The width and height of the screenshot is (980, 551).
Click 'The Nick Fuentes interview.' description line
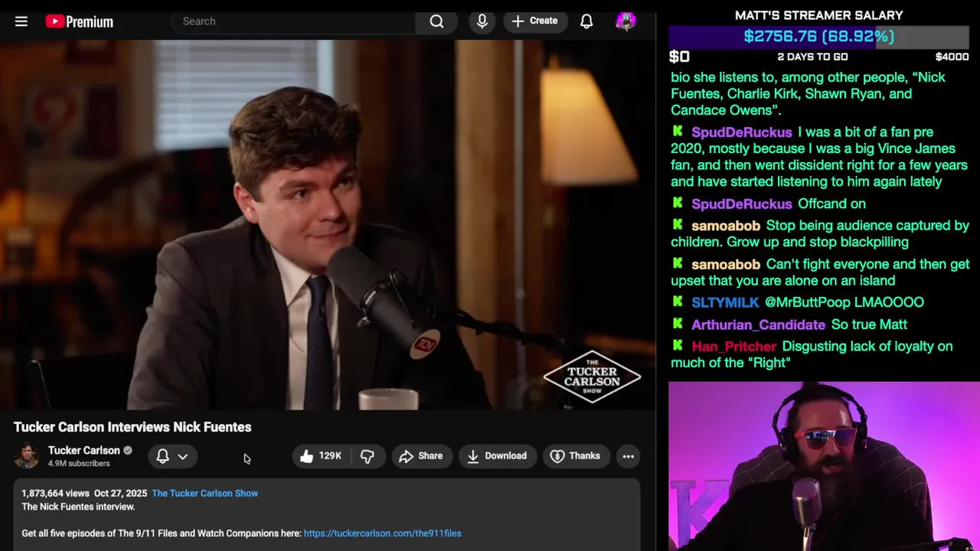coord(78,507)
